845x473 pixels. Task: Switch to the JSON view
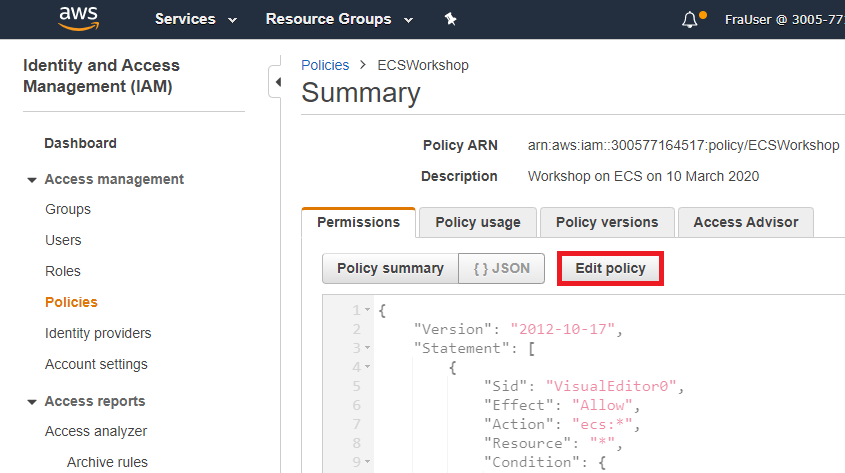pos(501,268)
